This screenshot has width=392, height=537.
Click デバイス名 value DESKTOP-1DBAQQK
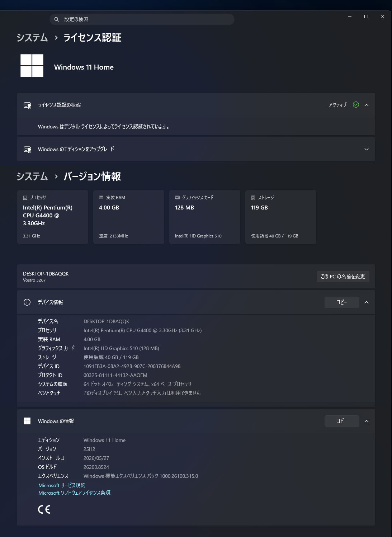tap(106, 321)
